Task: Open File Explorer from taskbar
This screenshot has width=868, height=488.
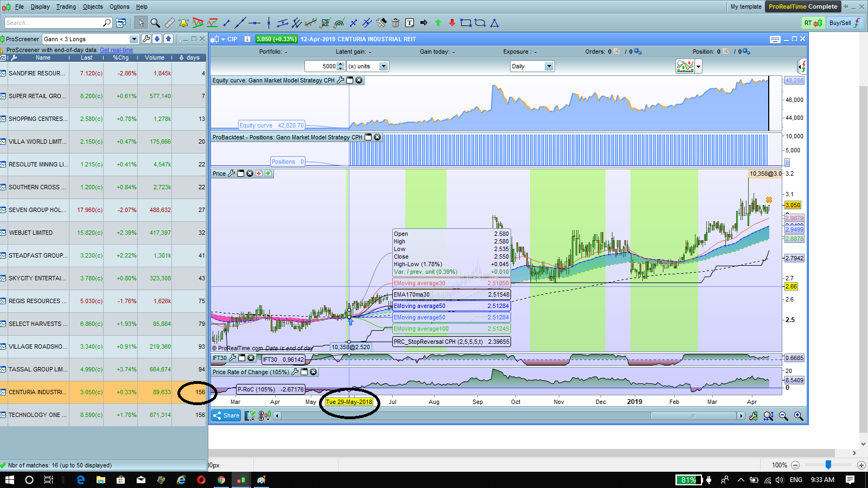Action: [100, 480]
